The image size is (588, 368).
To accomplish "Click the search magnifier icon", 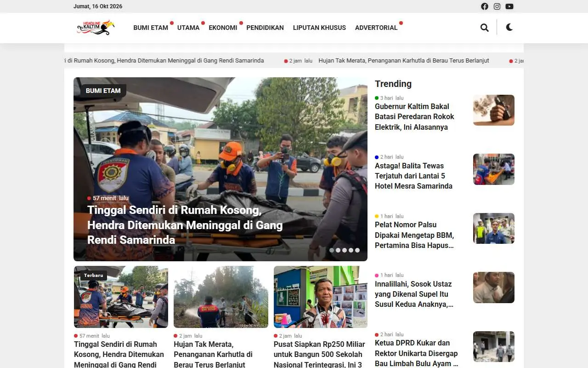I will click(x=485, y=28).
